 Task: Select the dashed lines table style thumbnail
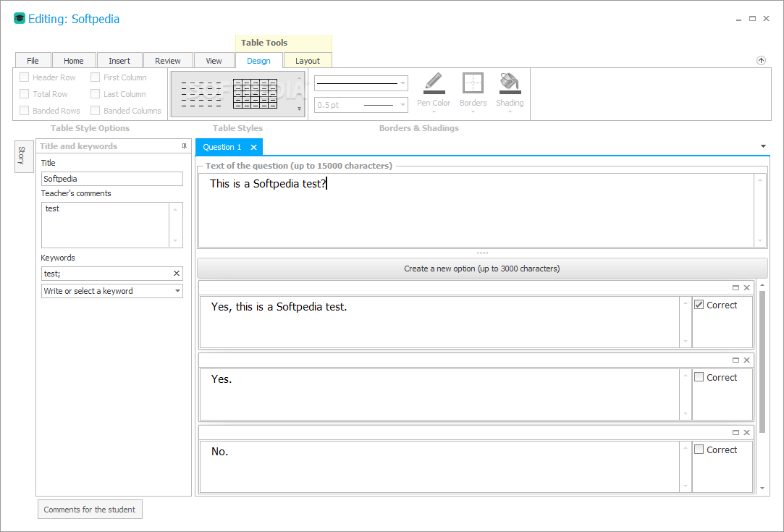pyautogui.click(x=201, y=94)
